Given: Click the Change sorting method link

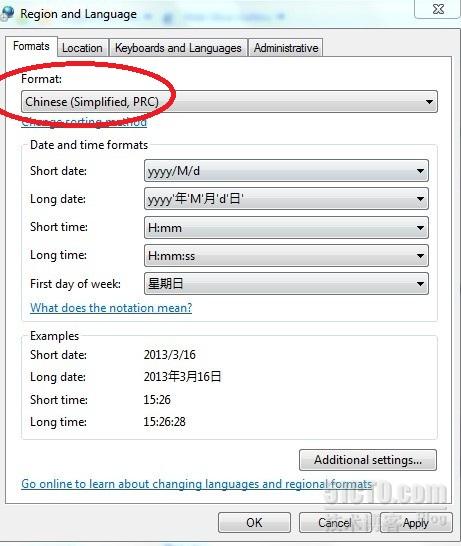Looking at the screenshot, I should pos(84,122).
